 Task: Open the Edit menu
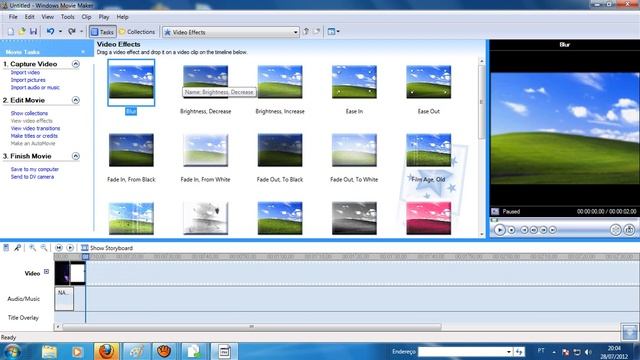click(29, 17)
